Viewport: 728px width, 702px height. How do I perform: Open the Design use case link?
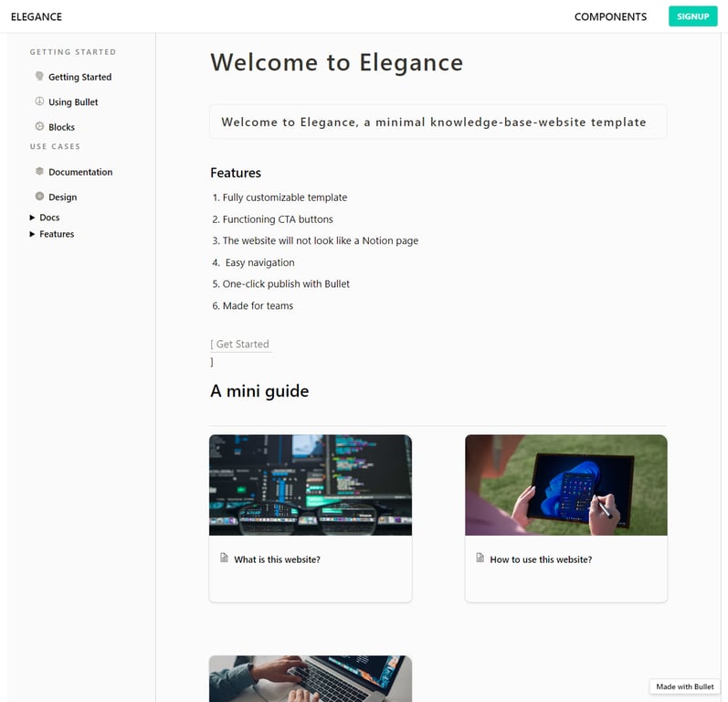pyautogui.click(x=63, y=197)
